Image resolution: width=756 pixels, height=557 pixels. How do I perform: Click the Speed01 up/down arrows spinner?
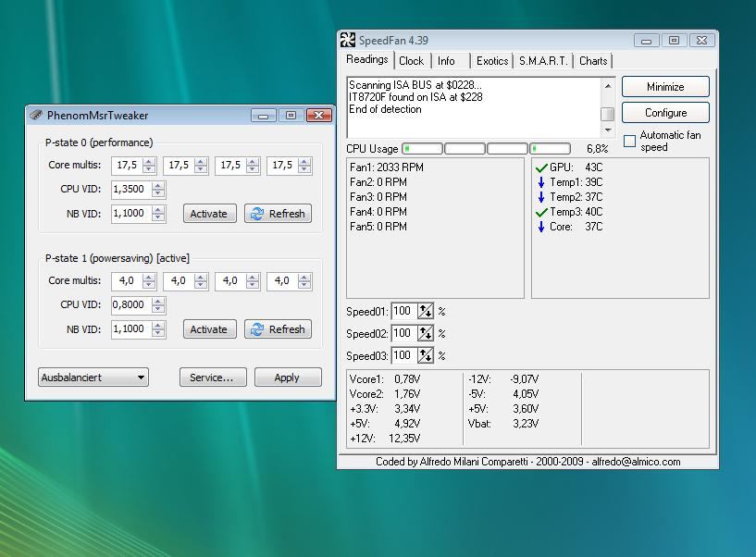coord(425,312)
